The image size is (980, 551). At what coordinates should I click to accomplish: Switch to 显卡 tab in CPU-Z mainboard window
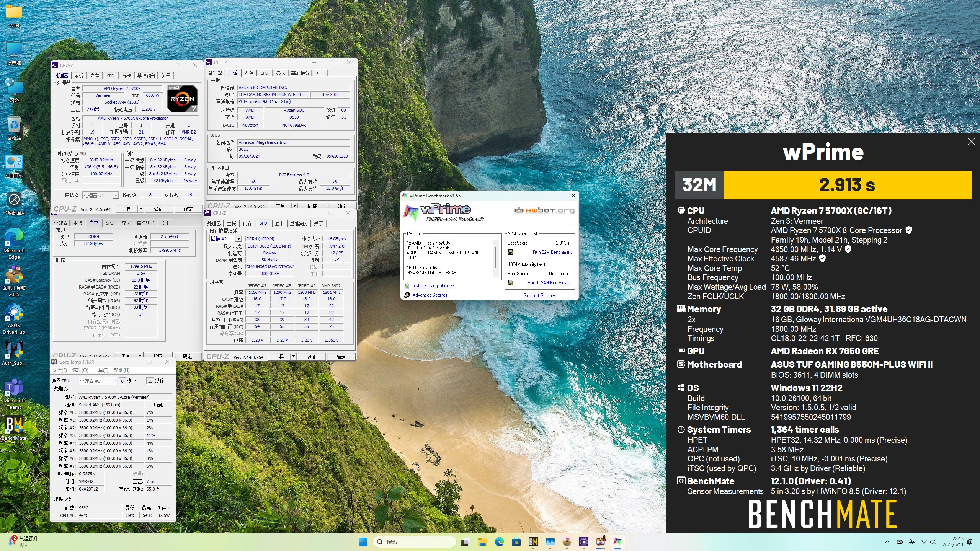tap(281, 73)
